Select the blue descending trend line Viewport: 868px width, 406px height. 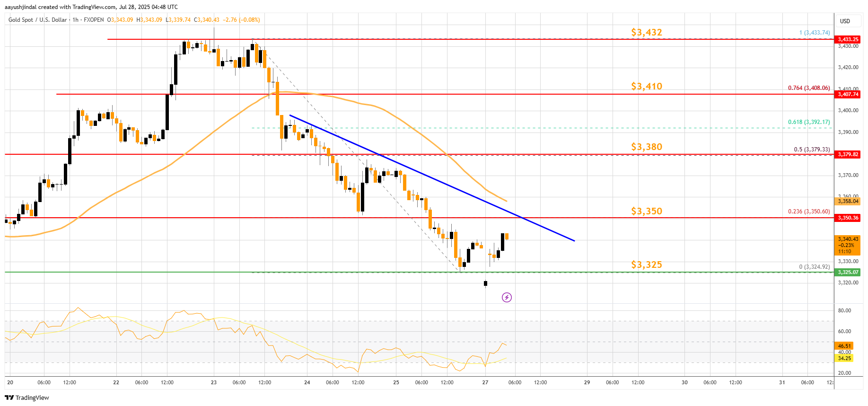(x=432, y=178)
